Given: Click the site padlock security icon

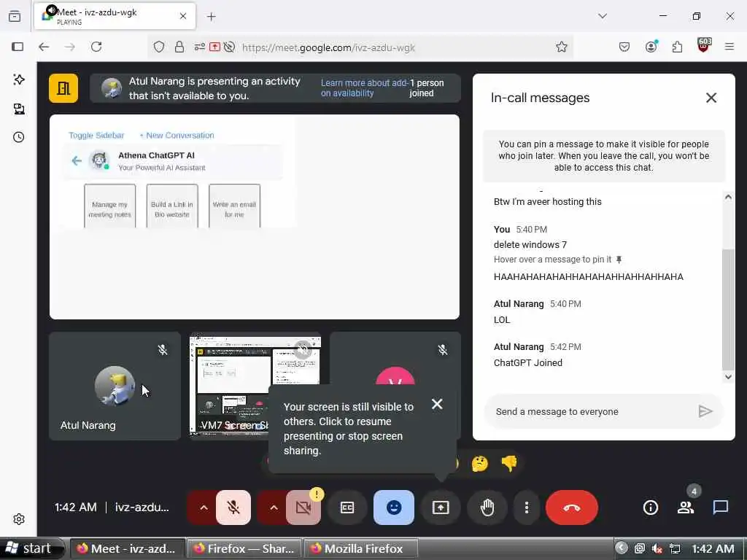Looking at the screenshot, I should click(179, 47).
